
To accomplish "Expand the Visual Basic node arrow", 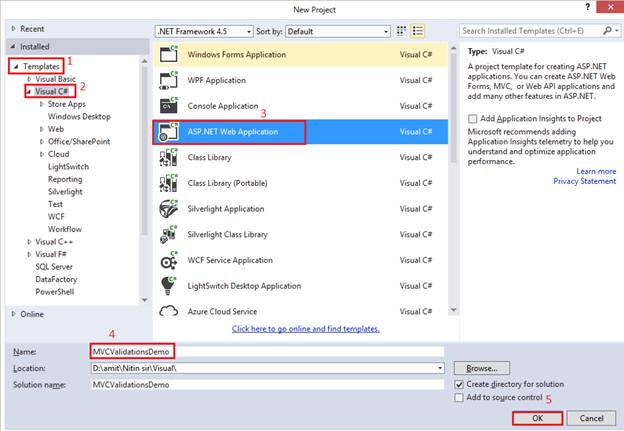I will (x=29, y=79).
